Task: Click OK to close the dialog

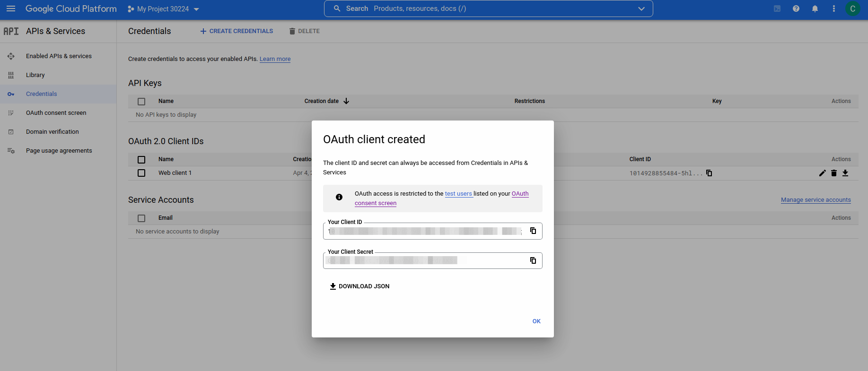Action: [536, 321]
